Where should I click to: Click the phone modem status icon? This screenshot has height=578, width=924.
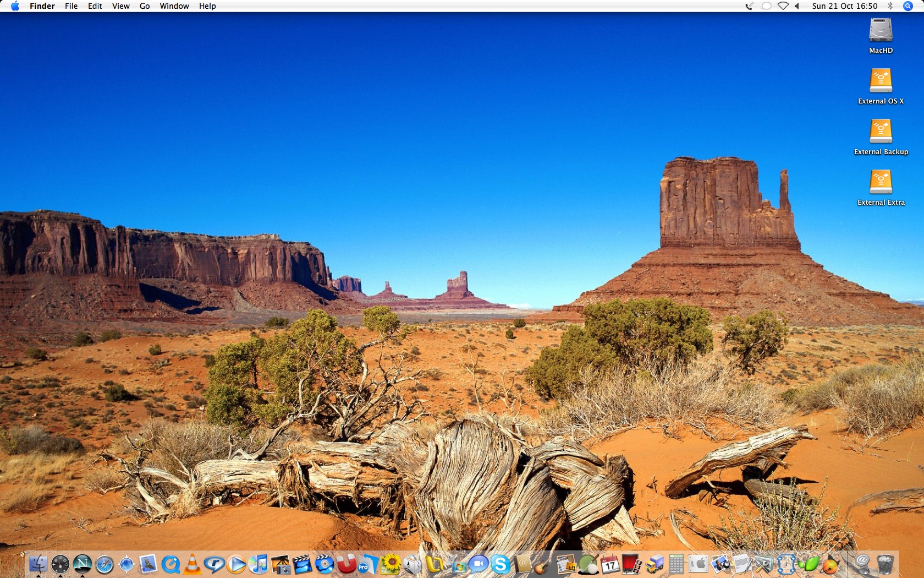tap(749, 6)
